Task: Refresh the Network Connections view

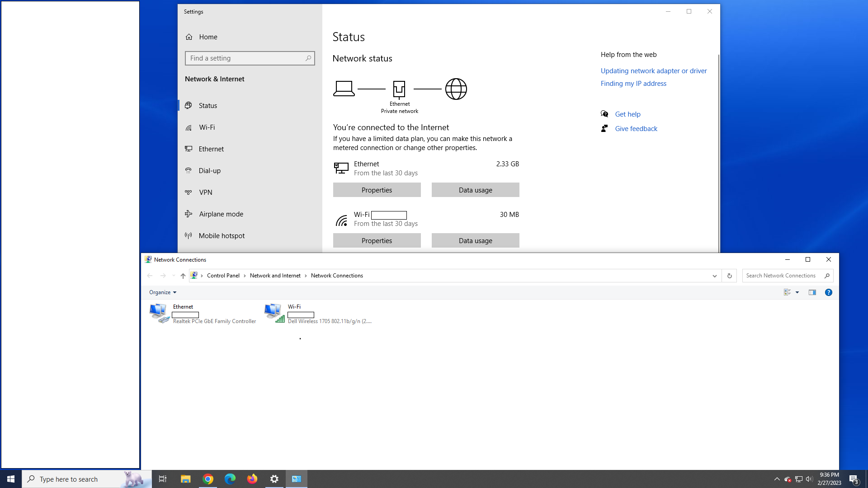Action: point(729,276)
